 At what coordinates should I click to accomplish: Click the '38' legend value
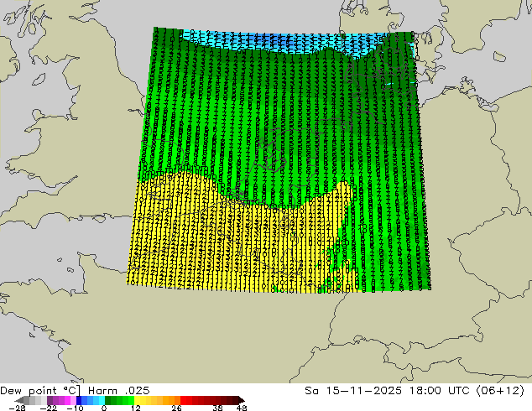(x=218, y=408)
